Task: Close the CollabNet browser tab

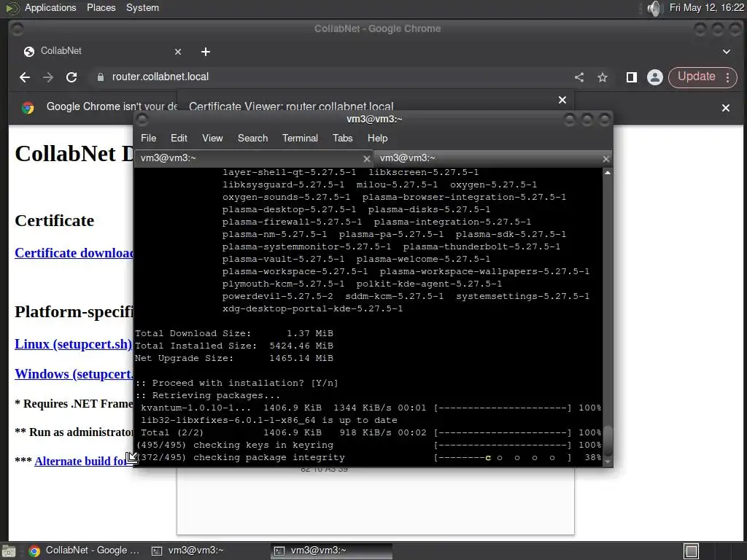Action: tap(178, 52)
